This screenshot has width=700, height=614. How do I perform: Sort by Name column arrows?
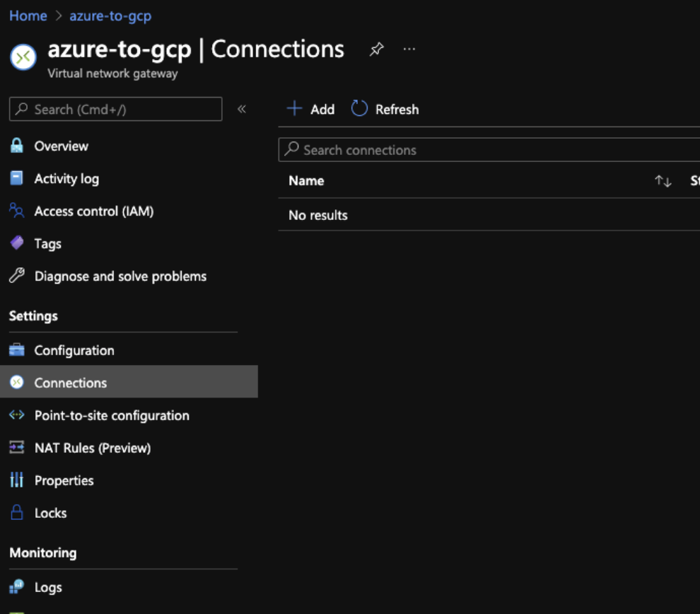point(663,181)
